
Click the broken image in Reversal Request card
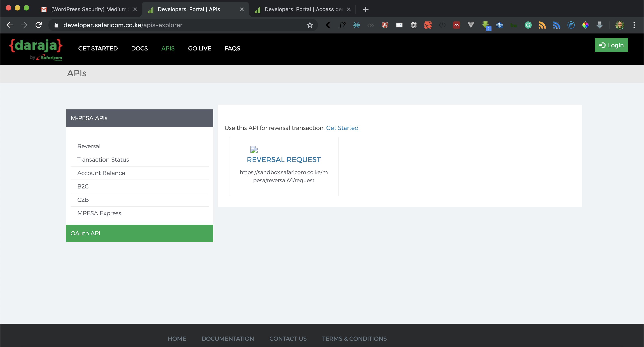254,150
